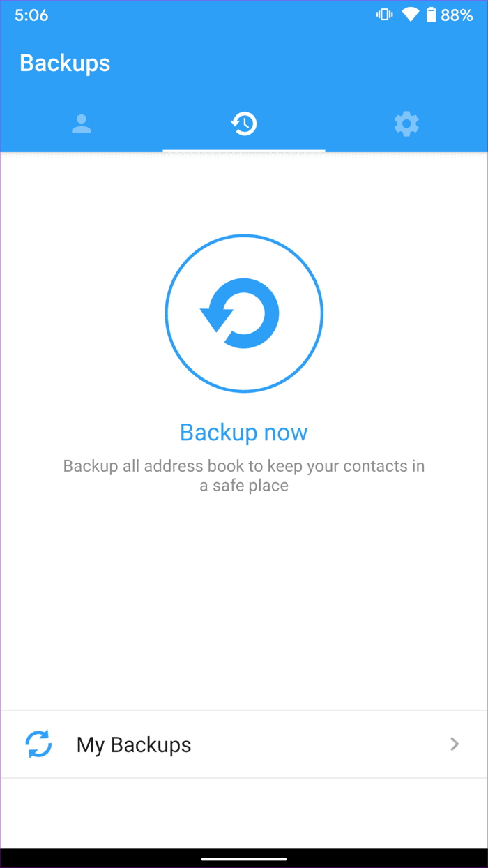Start backup via the "Backup now" text
Viewport: 488px width, 868px height.
click(x=244, y=433)
